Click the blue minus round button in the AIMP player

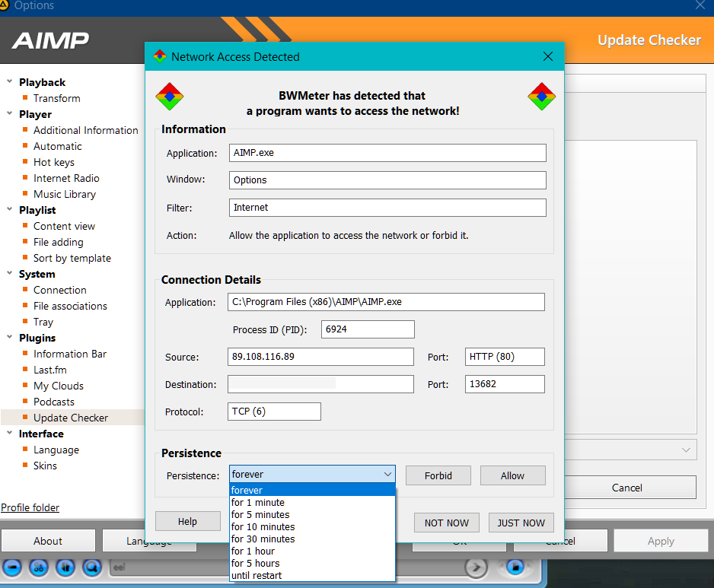click(x=12, y=567)
